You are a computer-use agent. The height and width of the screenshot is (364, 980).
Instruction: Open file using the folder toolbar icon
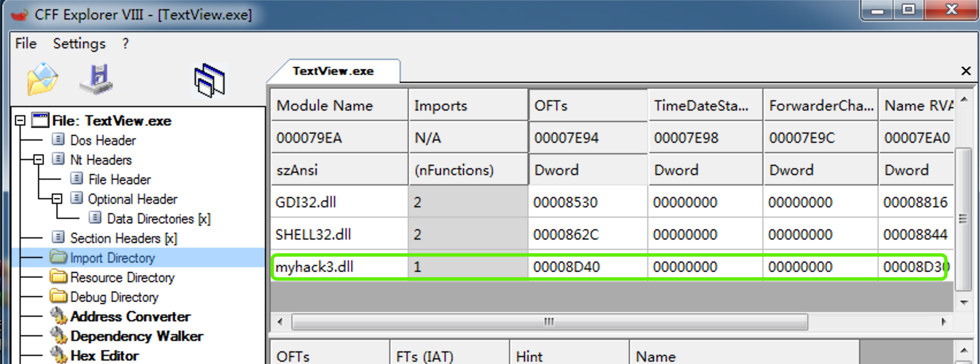coord(43,79)
